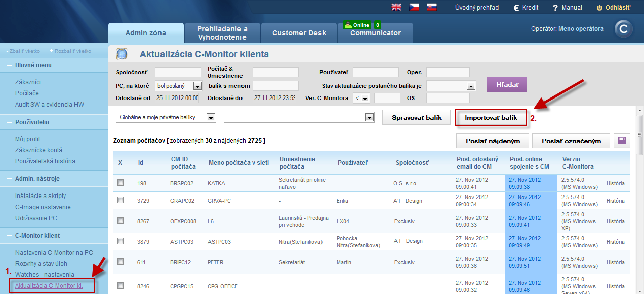Image resolution: width=644 pixels, height=294 pixels.
Task: Click the Spoločnosť input field
Action: coord(178,72)
